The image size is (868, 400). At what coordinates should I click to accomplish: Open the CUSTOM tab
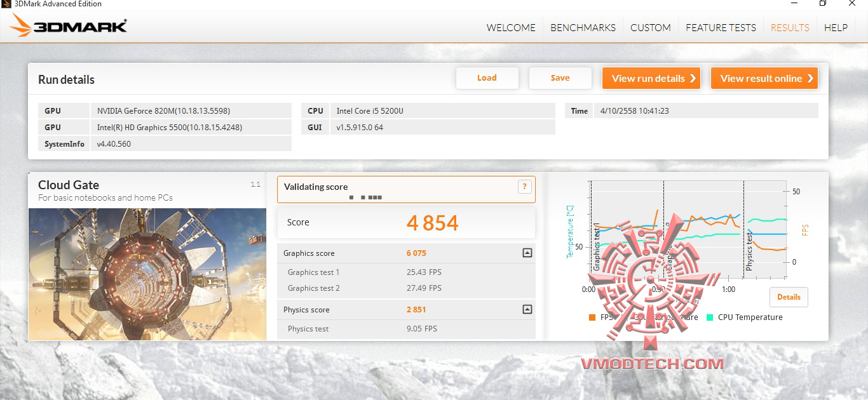(650, 28)
